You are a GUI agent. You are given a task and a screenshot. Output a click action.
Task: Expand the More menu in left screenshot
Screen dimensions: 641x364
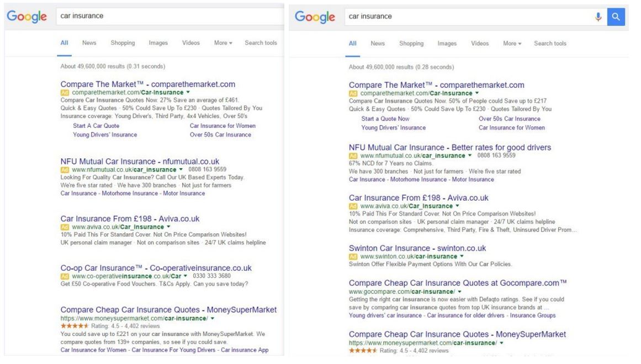pos(223,43)
